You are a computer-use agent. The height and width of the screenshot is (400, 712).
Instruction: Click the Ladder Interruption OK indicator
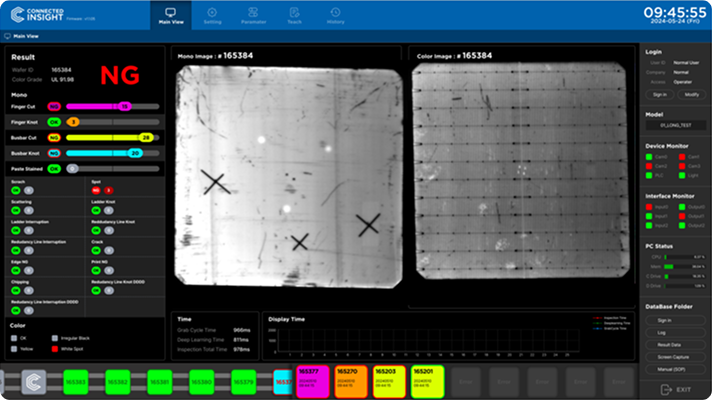(16, 230)
